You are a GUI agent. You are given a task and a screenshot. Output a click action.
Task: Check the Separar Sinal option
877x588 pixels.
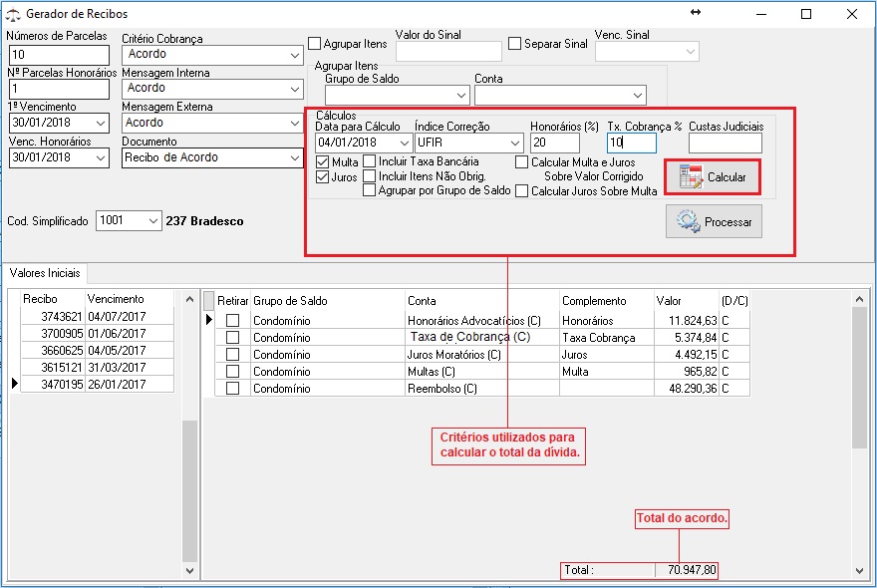point(515,44)
